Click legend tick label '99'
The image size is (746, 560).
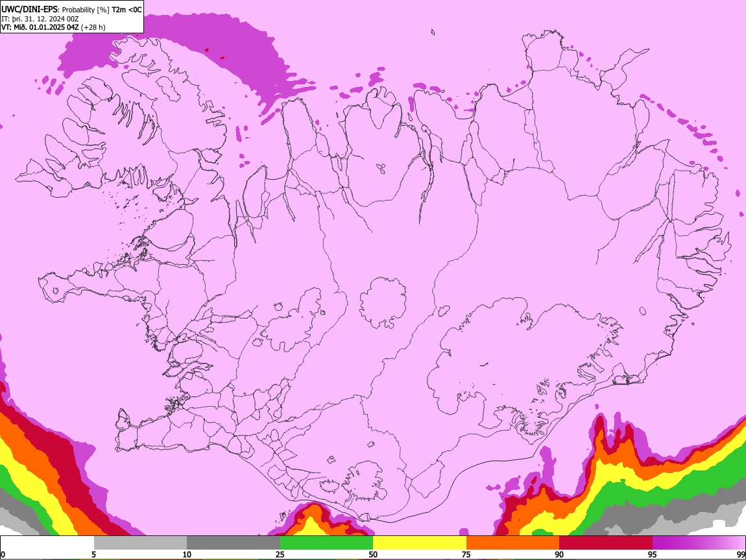741,555
